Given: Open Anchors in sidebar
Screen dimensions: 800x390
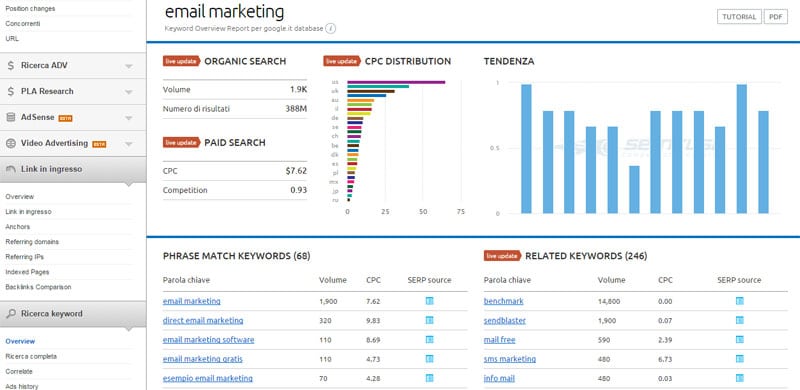Looking at the screenshot, I should pos(18,227).
